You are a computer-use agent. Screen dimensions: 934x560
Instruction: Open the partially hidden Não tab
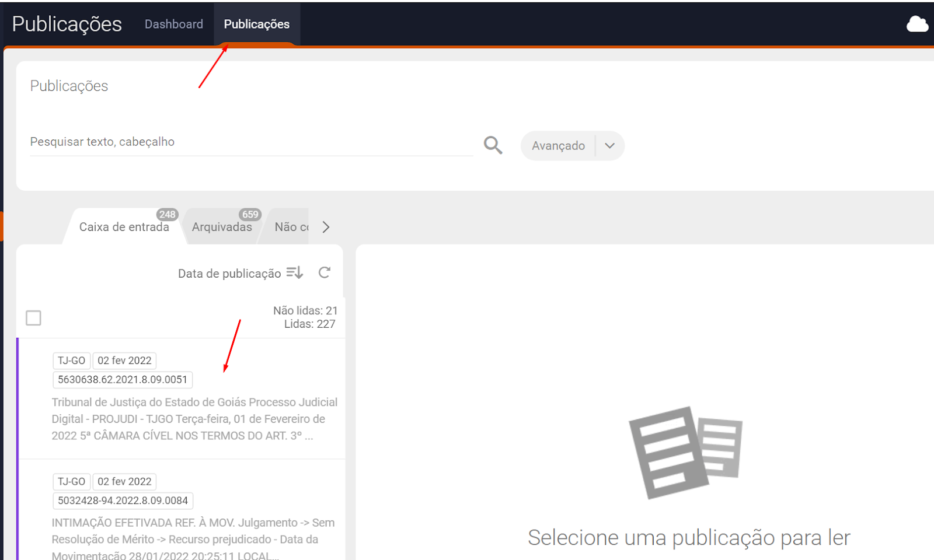pos(291,227)
